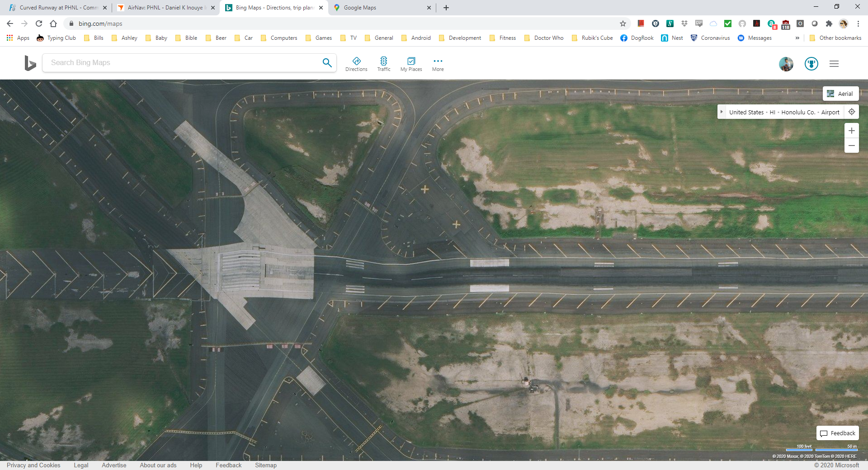Screen dimensions: 868x470
Task: Toggle the Traffic layer
Action: (383, 64)
